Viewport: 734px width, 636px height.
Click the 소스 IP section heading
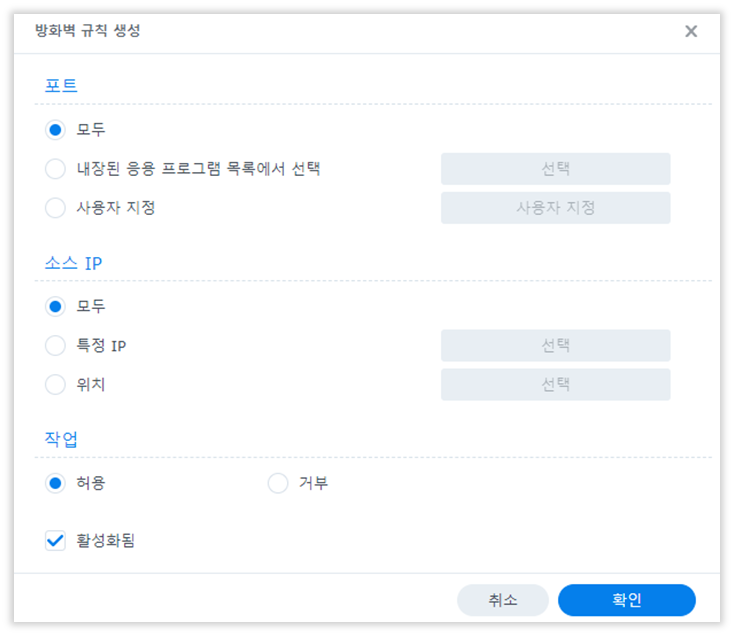coord(73,263)
